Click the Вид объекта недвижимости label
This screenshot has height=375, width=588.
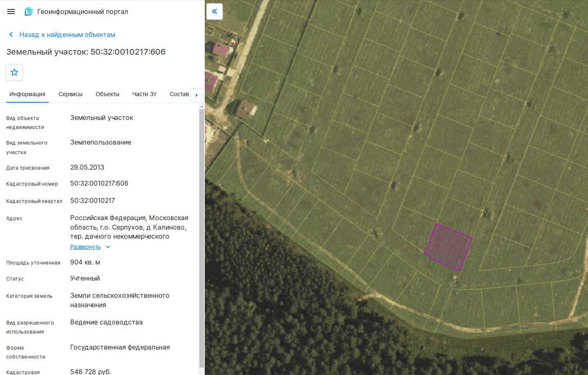(25, 122)
